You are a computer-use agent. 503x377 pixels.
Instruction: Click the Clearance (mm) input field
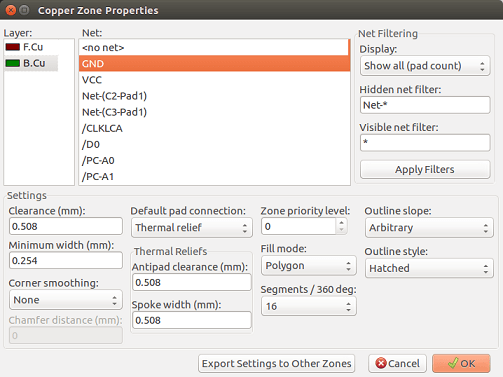[x=66, y=226]
